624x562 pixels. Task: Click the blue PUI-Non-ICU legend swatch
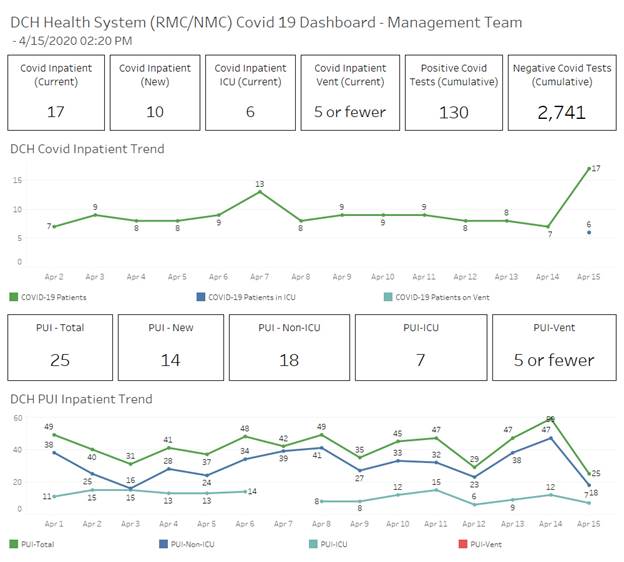pos(163,544)
